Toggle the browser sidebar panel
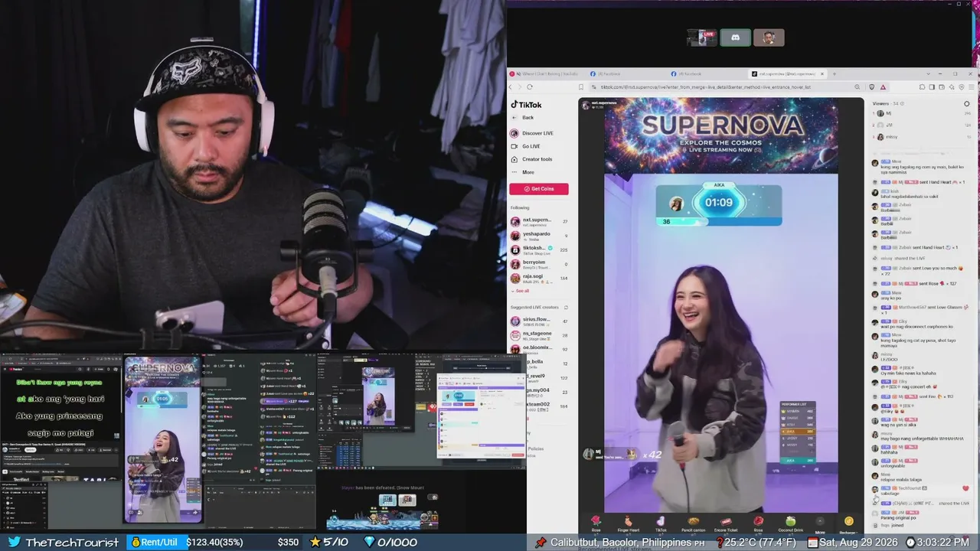Image resolution: width=980 pixels, height=551 pixels. tap(932, 87)
